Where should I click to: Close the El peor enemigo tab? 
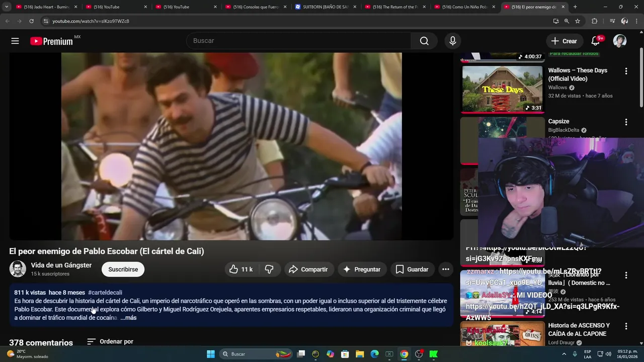(563, 7)
